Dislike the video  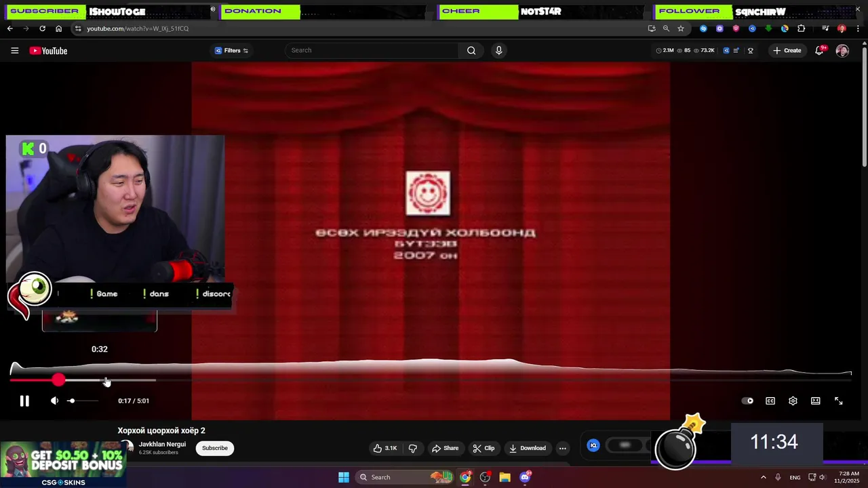[x=412, y=448]
